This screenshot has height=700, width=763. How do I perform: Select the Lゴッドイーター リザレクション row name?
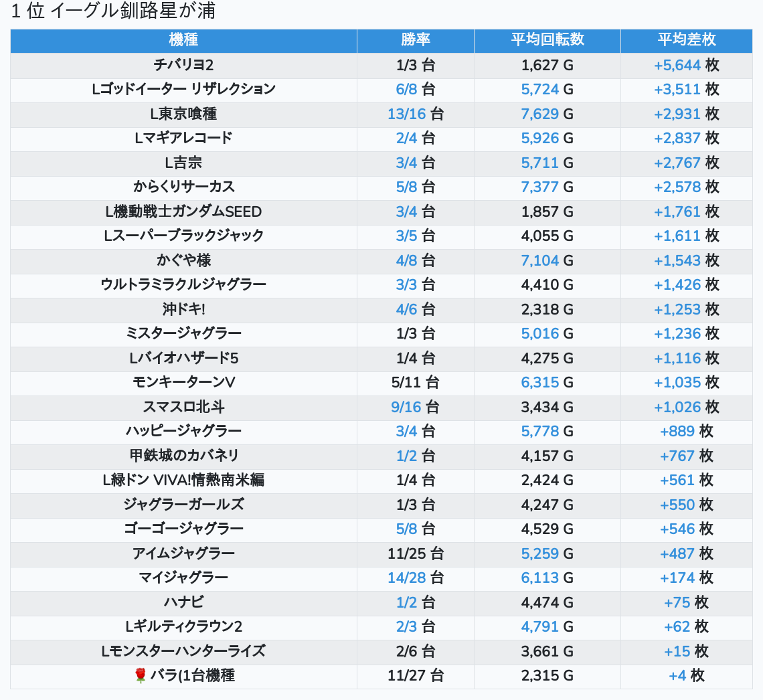coord(183,89)
